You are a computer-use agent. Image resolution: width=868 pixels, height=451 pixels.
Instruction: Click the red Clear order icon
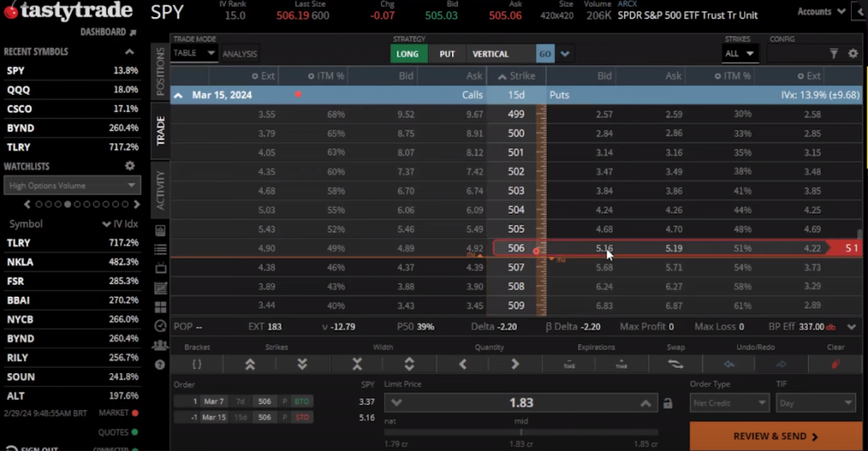click(x=835, y=365)
